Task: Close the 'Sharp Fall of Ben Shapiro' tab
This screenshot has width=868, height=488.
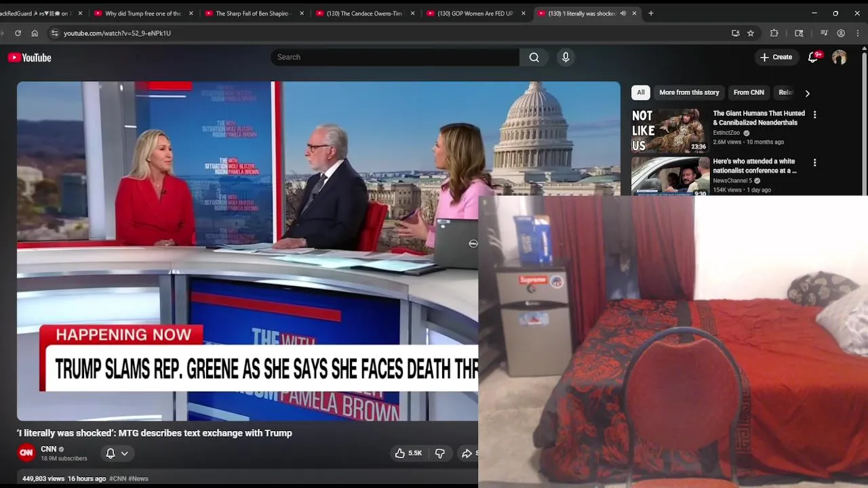Action: [x=302, y=14]
